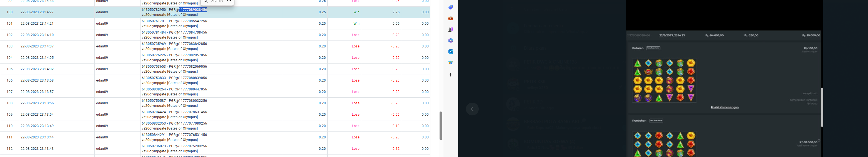Image resolution: width=868 pixels, height=157 pixels.
Task: Click the Rp 10.000,00 Total Kemenangan value
Action: click(808, 142)
